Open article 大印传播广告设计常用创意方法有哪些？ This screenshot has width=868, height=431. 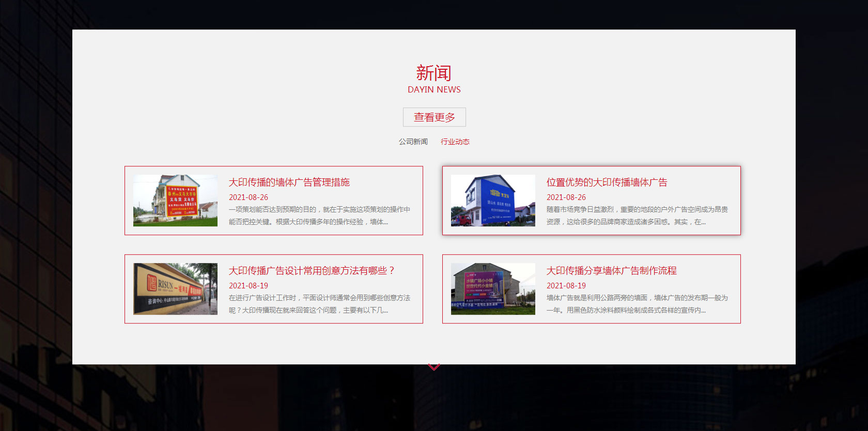pos(312,271)
